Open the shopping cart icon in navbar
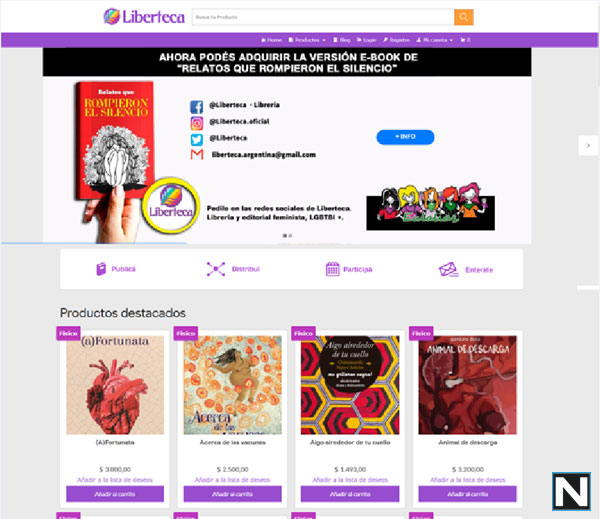This screenshot has height=519, width=600. coord(465,40)
